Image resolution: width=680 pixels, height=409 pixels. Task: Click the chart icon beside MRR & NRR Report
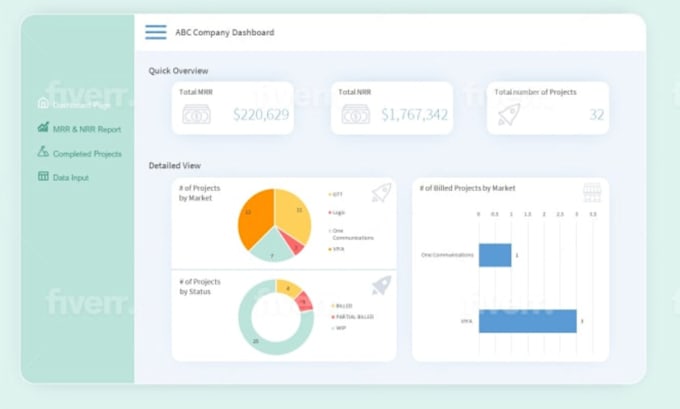pos(43,128)
